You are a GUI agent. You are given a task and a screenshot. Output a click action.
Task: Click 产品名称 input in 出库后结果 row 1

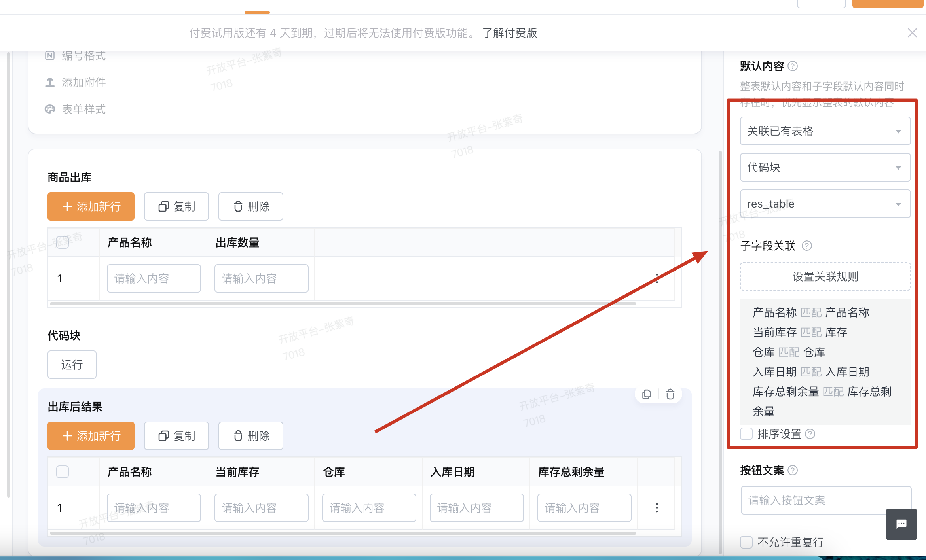tap(154, 508)
